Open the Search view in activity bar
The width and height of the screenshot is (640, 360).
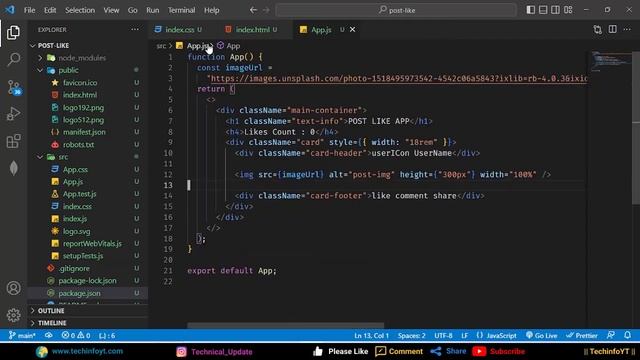[x=13, y=60]
